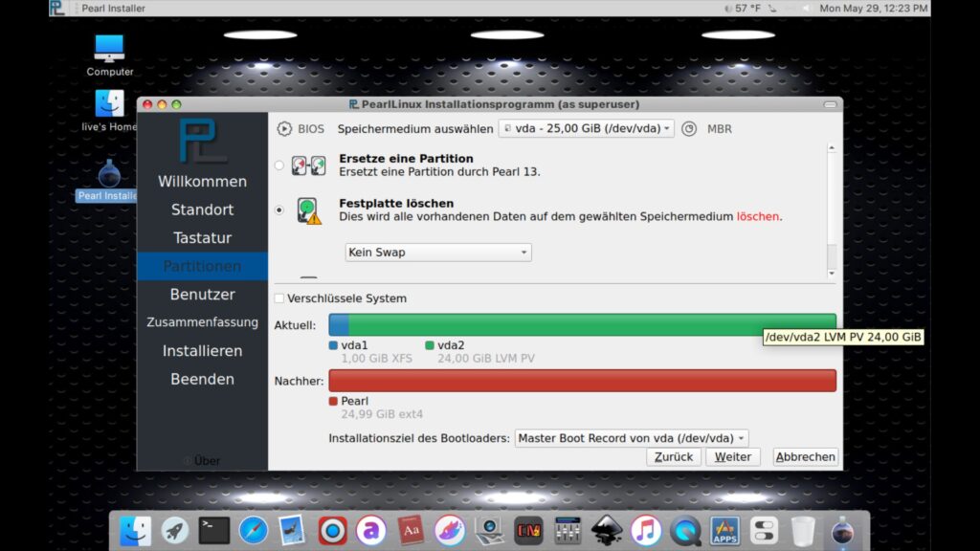Open the QuickTime player dock icon
Screen dimensions: 980x551
click(685, 530)
